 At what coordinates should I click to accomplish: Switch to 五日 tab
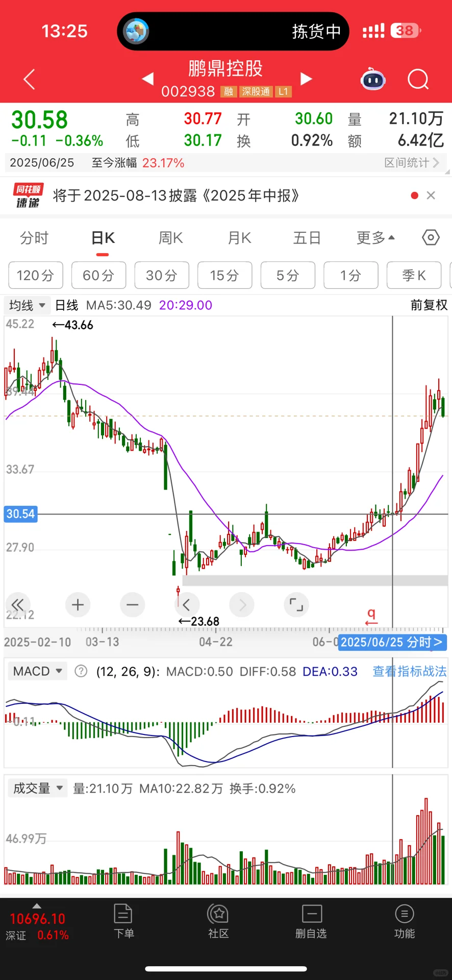pyautogui.click(x=307, y=238)
